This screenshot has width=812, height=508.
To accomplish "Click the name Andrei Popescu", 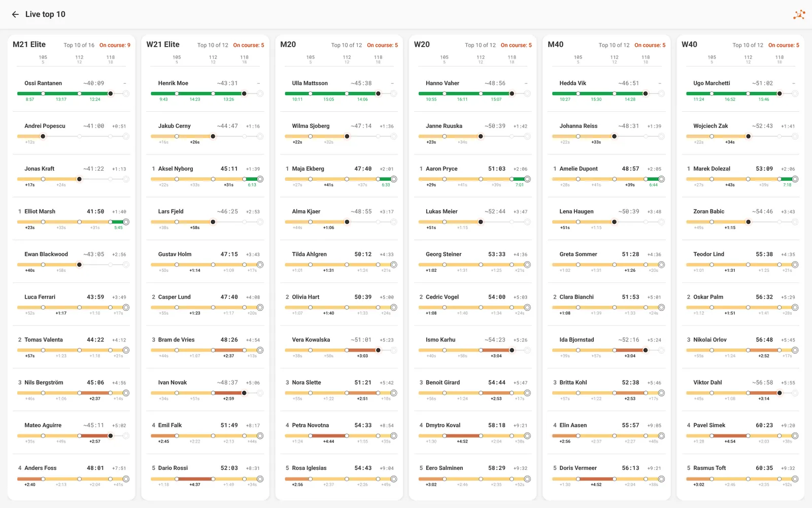I will click(45, 126).
